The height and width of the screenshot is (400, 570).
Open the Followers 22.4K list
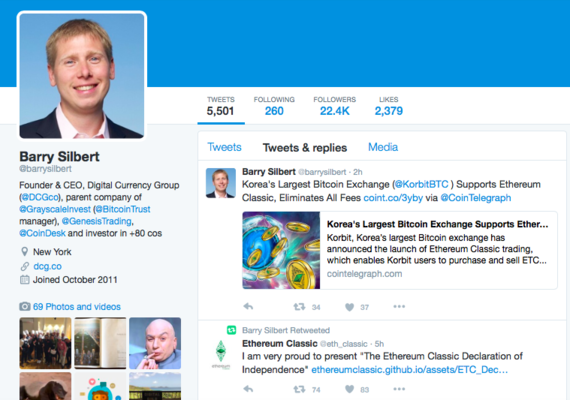(334, 106)
